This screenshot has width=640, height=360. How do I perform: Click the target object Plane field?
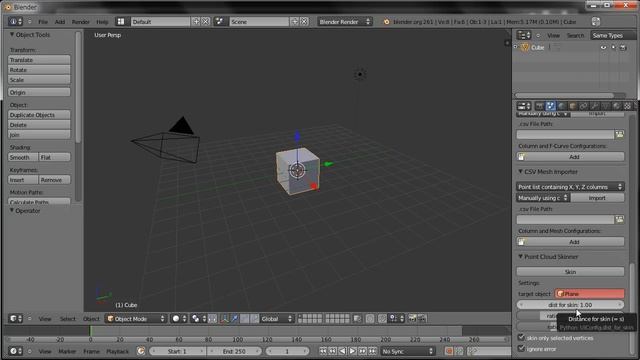(x=589, y=293)
